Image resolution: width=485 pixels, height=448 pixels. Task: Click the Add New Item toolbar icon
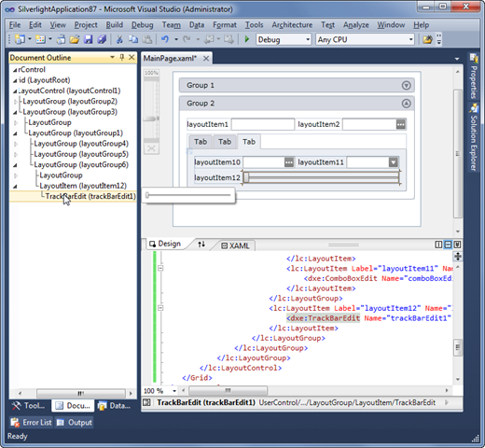[x=40, y=39]
